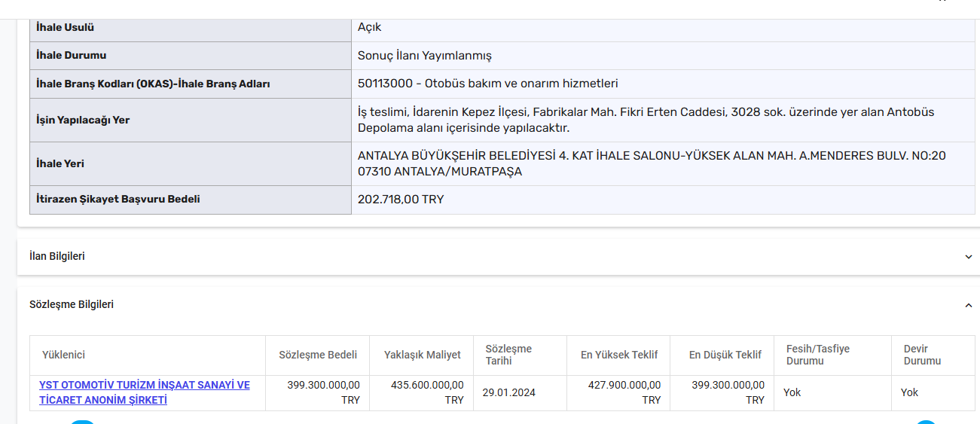
Task: Expand the İlan Bilgileri chevron arrow
Action: pos(968,257)
